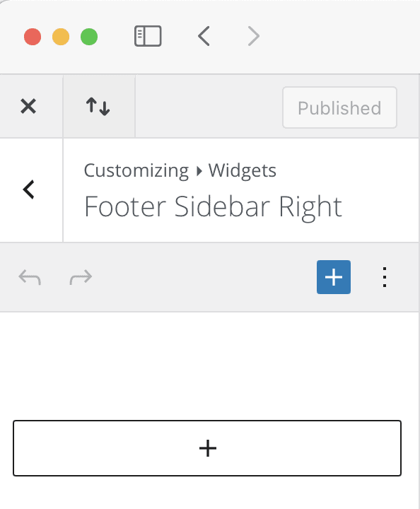
Task: Minimize the window with the yellow button
Action: point(61,37)
